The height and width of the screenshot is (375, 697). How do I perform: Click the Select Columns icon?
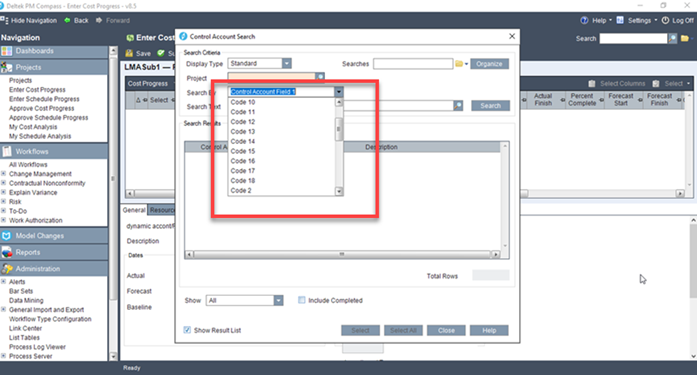point(592,84)
